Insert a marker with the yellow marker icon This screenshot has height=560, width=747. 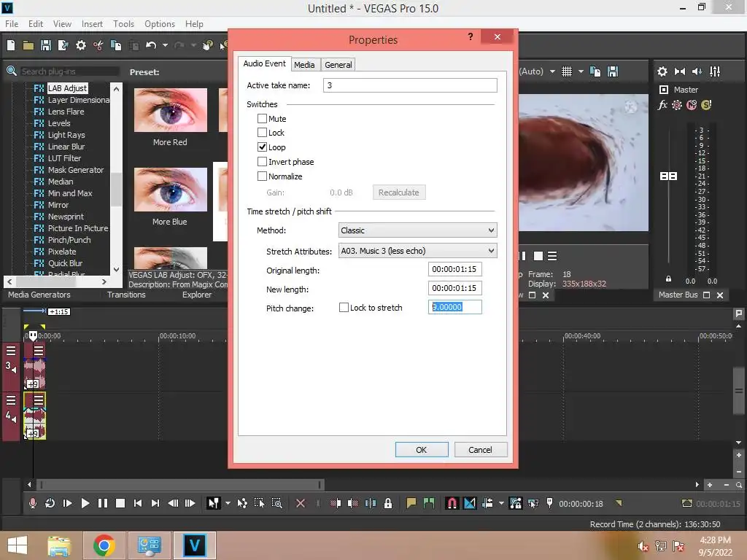point(411,503)
